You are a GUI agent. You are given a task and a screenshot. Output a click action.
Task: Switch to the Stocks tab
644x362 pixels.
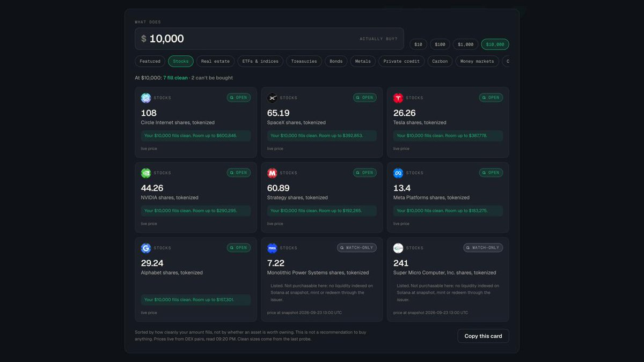click(181, 61)
